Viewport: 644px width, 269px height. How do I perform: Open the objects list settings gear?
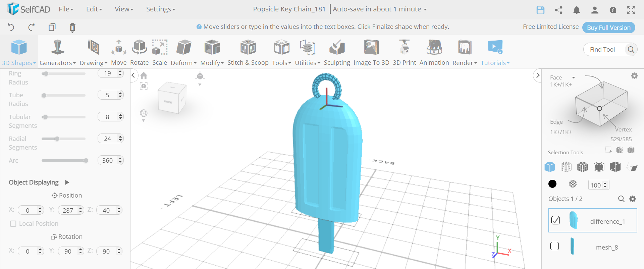633,199
